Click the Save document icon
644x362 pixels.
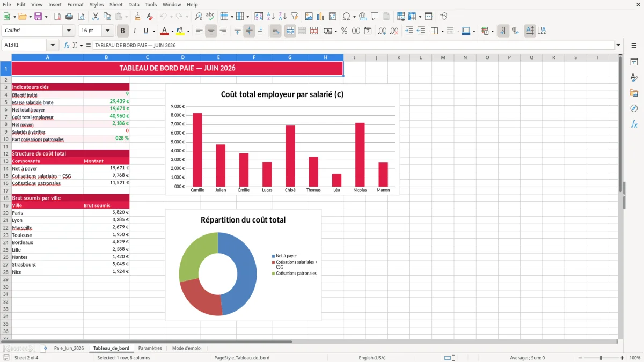[38, 17]
